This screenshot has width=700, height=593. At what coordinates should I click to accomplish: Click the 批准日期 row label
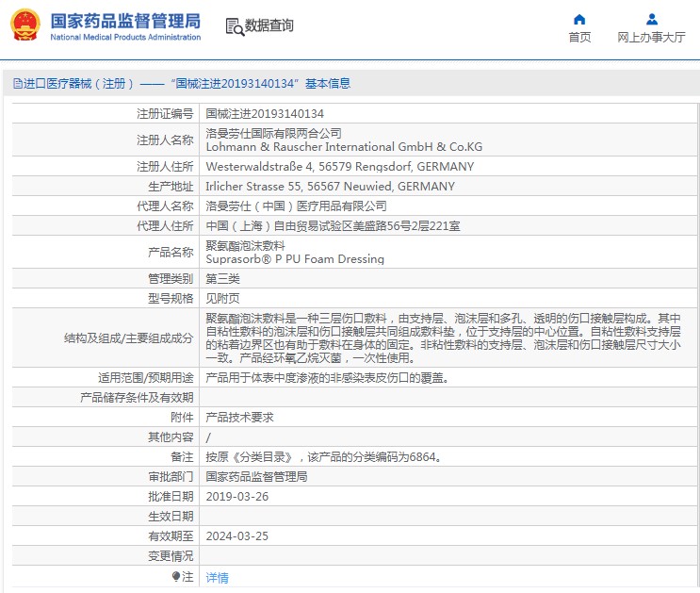point(171,497)
